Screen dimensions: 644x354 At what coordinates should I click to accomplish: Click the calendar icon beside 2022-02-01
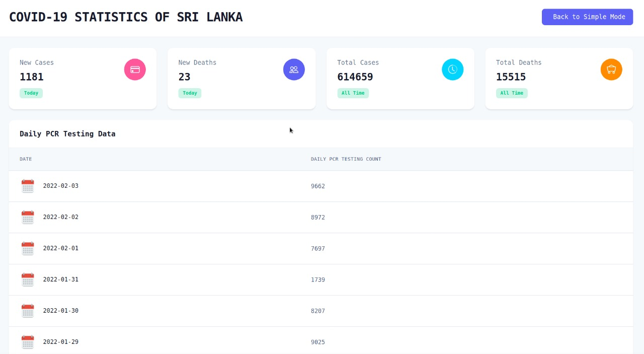pos(28,248)
